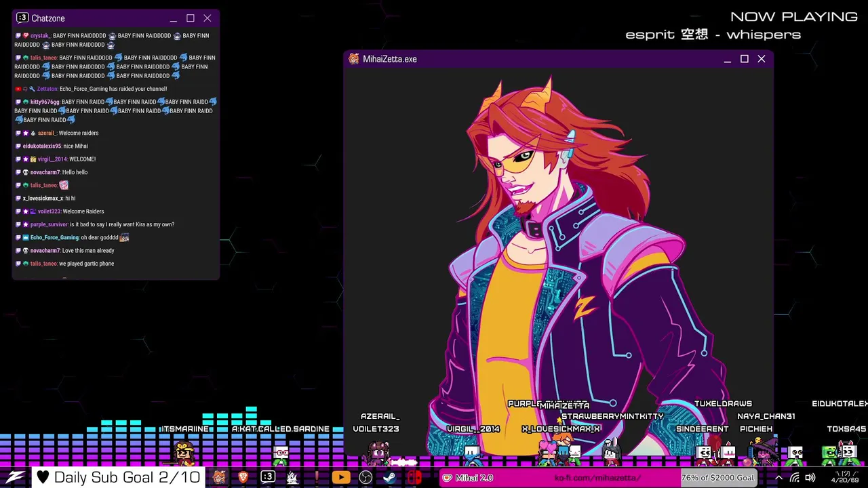Viewport: 868px width, 488px height.
Task: Click username voilet323 in chat
Action: tap(49, 211)
